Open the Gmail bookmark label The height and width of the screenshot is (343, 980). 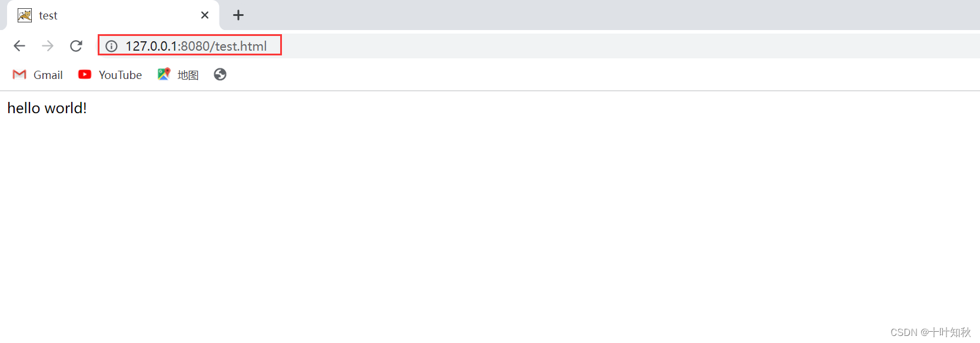coord(48,75)
